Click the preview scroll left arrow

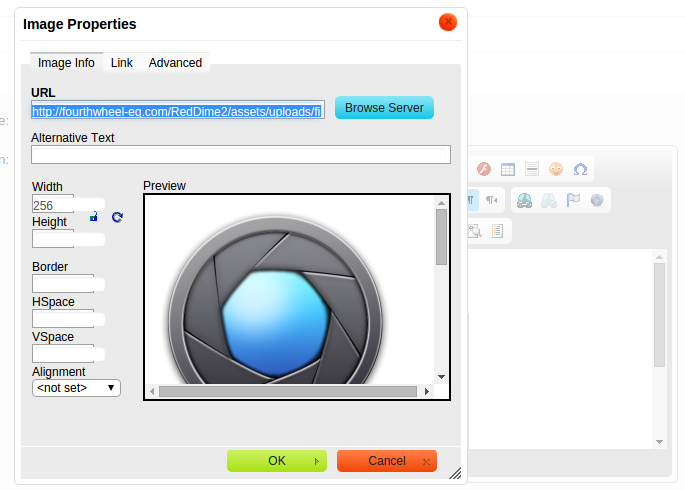tap(152, 391)
